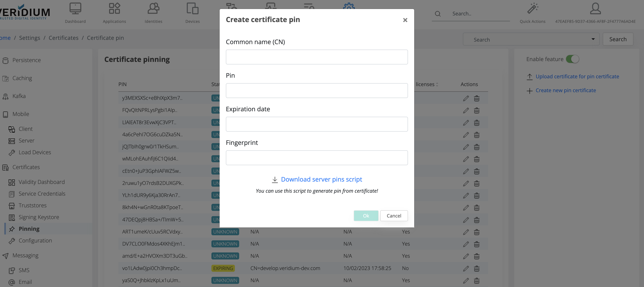Toggle the Enable feature switch

coord(572,59)
